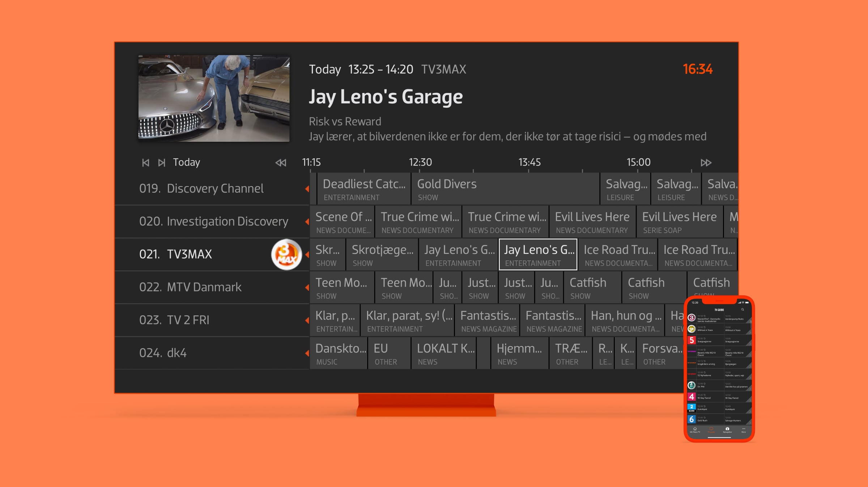This screenshot has height=487, width=868.
Task: Select channel 021 TV3MAX
Action: (x=212, y=255)
